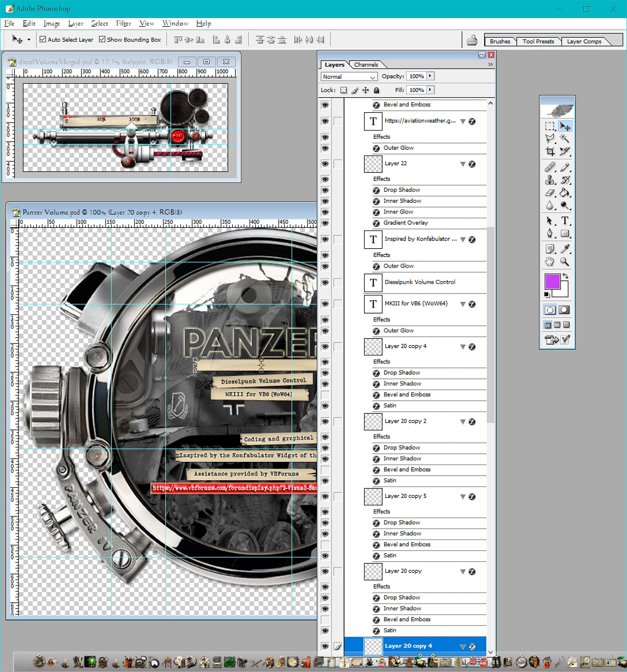Open the blend mode Normal dropdown

[x=349, y=77]
